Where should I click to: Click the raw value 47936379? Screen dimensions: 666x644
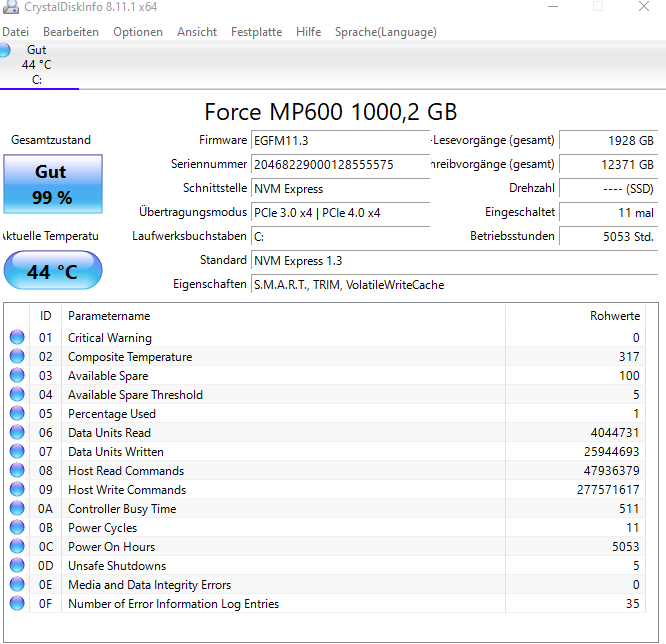(x=611, y=471)
